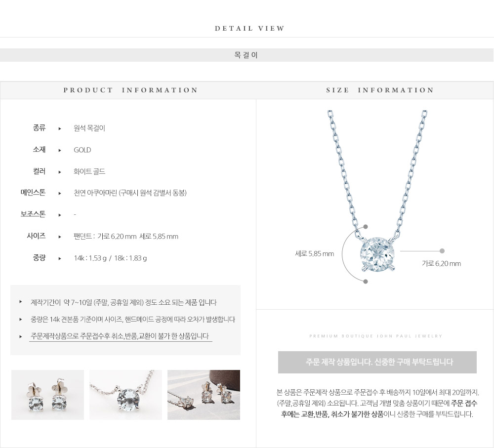Select the 목걸이 category bar
Image resolution: width=494 pixels, height=448 pixels.
[x=247, y=55]
